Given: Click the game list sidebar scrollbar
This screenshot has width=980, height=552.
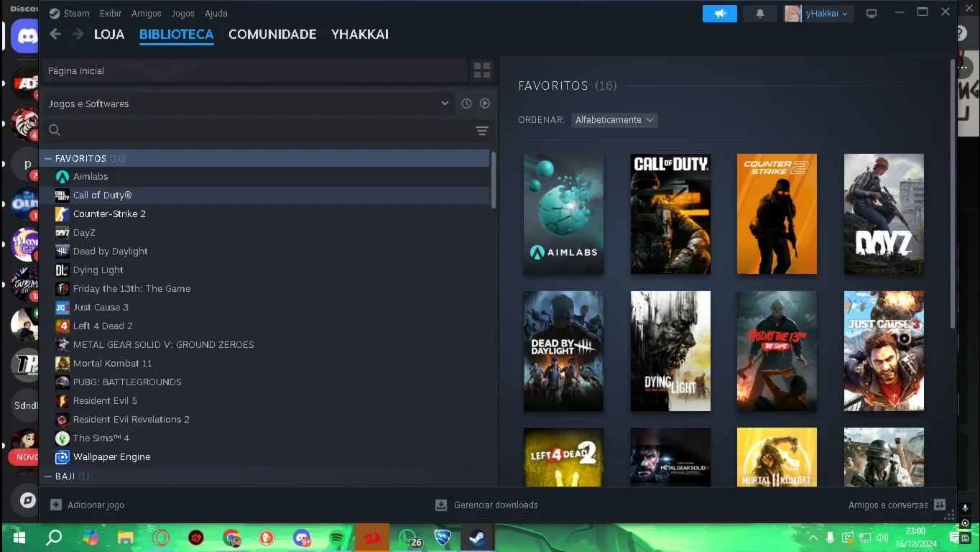Looking at the screenshot, I should tap(494, 180).
